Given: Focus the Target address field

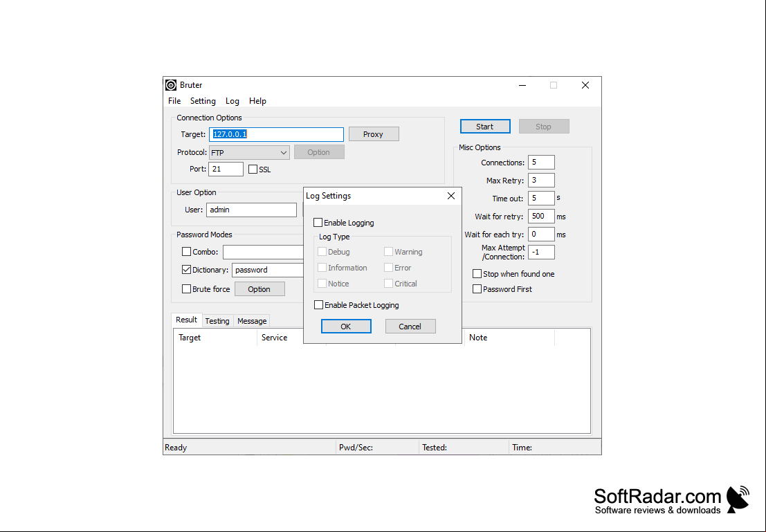Looking at the screenshot, I should click(277, 134).
